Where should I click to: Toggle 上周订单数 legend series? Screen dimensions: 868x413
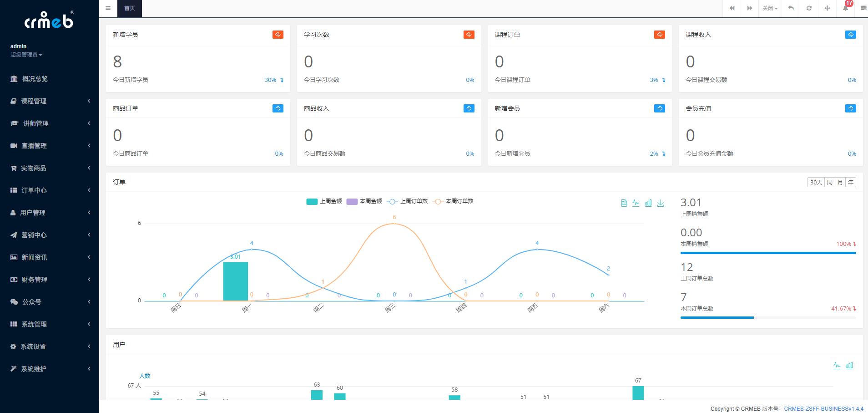[x=408, y=201]
